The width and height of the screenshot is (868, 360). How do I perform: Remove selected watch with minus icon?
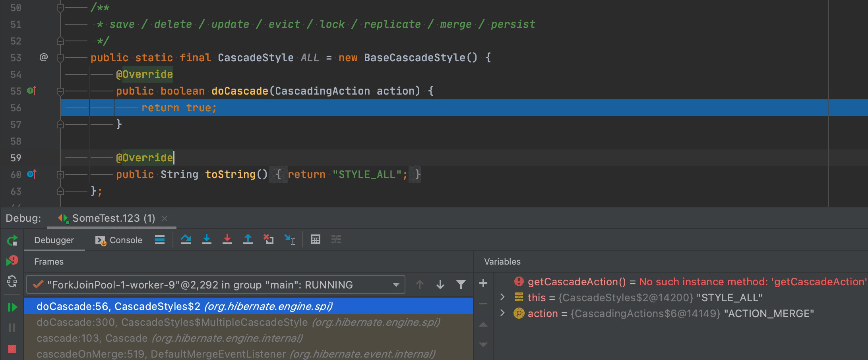point(483,304)
